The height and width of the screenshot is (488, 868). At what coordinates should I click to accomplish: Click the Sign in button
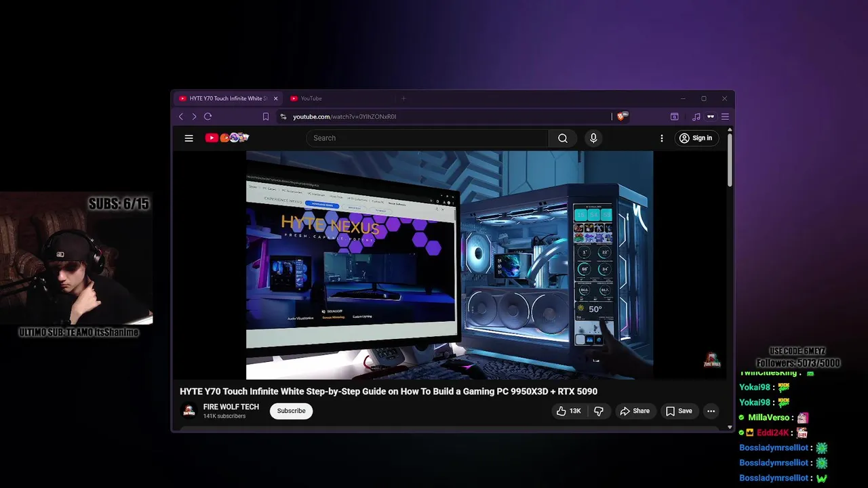click(696, 138)
